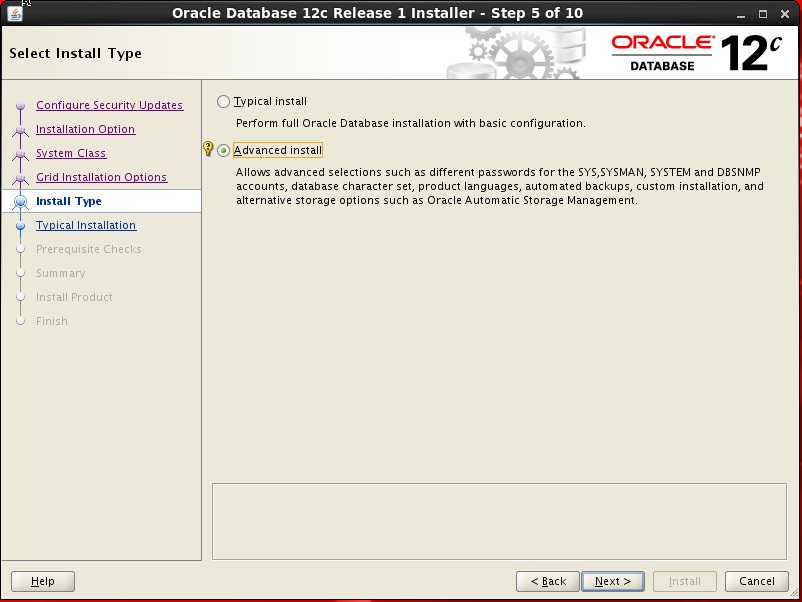
Task: Click the Advanced install description paragraph
Action: 500,186
